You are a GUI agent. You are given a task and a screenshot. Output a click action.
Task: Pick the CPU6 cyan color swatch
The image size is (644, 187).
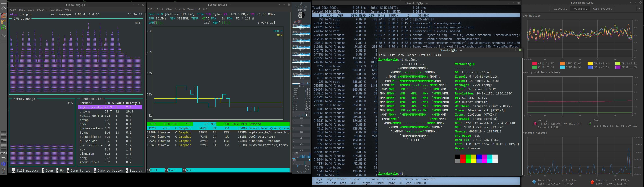(x=562, y=67)
